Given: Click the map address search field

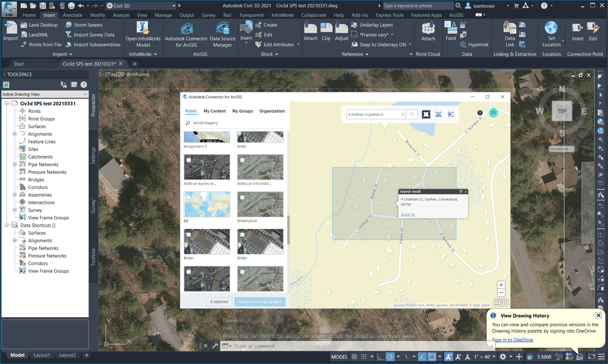Looking at the screenshot, I should pyautogui.click(x=374, y=114).
